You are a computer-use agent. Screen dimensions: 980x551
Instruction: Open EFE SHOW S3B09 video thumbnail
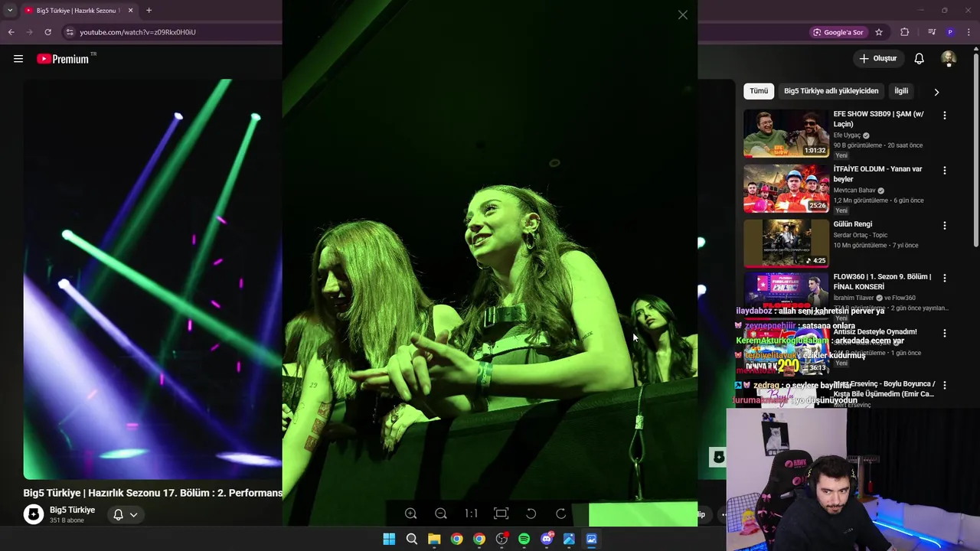tap(786, 133)
